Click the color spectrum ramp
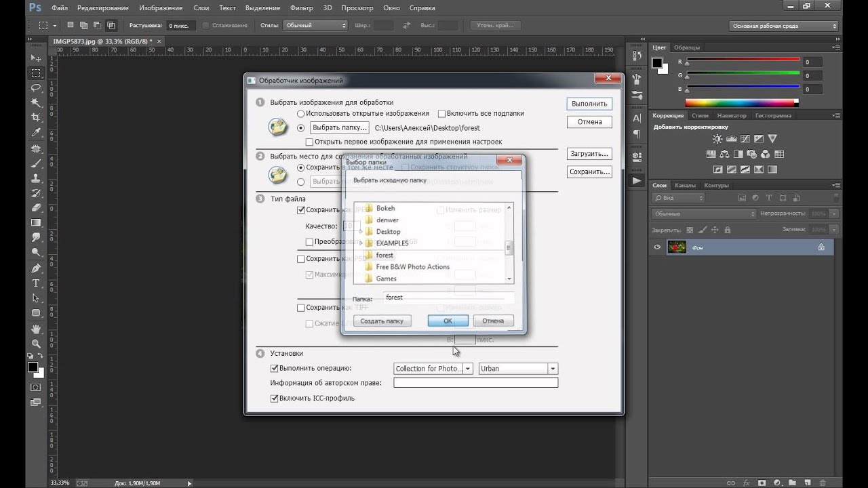 742,103
